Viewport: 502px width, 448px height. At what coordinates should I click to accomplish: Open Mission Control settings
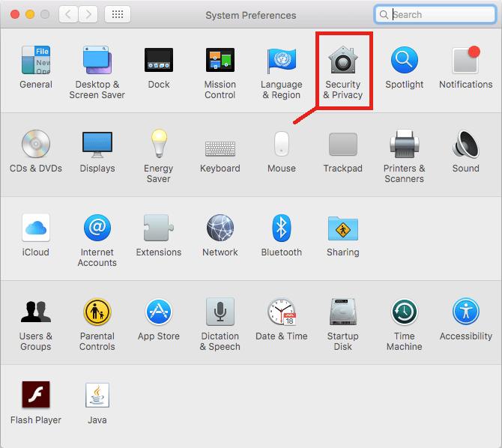(x=220, y=61)
